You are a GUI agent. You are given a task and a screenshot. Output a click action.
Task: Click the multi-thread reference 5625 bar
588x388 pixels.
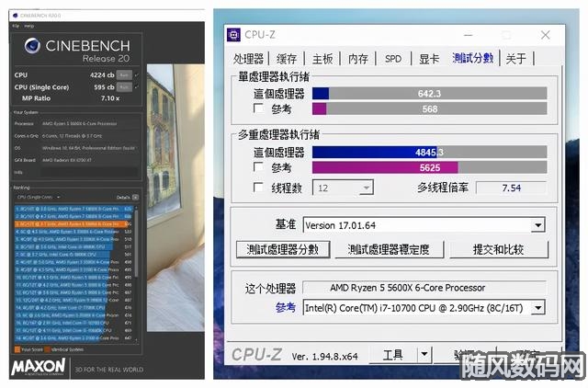click(429, 167)
